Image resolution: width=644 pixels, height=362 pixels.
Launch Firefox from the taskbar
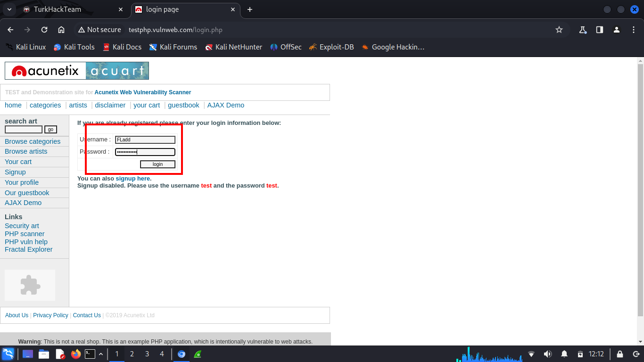[76, 354]
